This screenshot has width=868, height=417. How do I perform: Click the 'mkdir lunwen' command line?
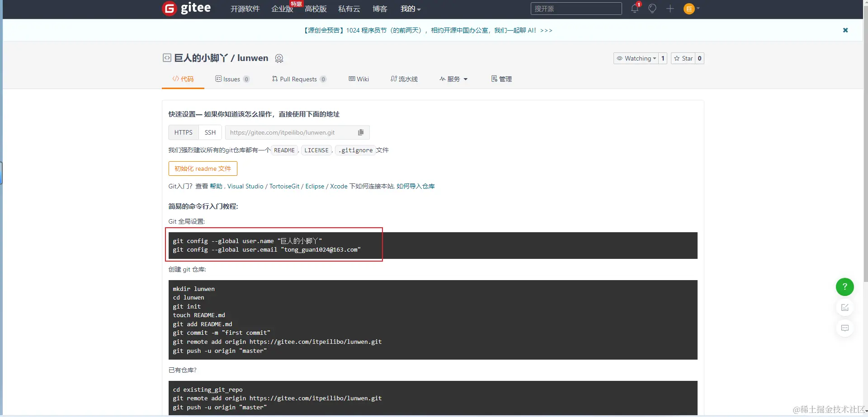193,289
